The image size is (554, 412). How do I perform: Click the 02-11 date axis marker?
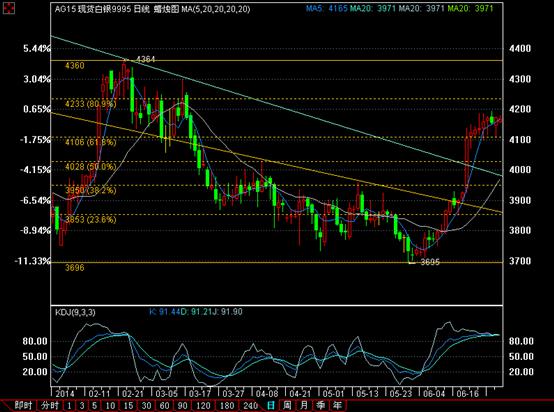tap(99, 394)
